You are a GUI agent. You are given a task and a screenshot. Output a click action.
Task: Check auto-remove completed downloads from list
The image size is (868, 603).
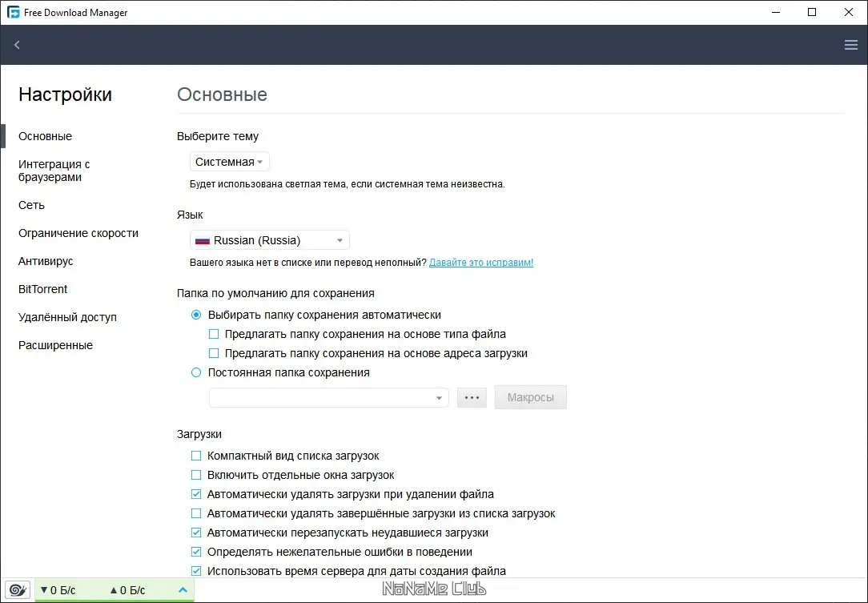(x=196, y=513)
